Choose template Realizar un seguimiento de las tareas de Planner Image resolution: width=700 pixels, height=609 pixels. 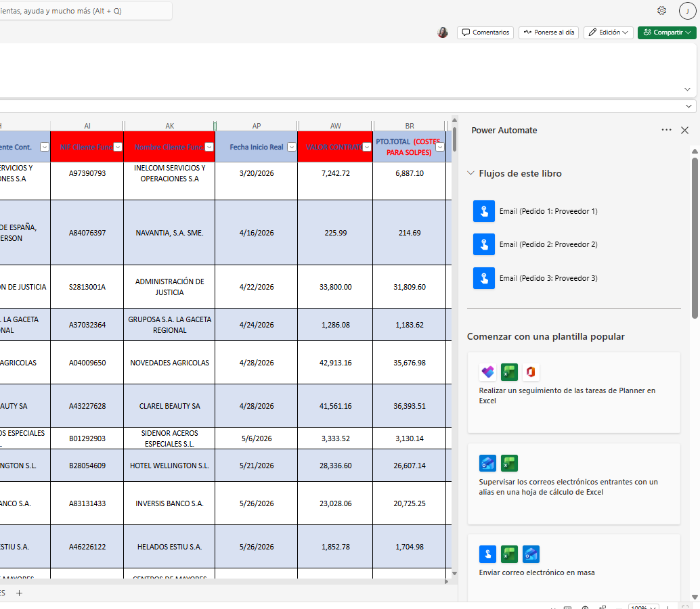(573, 392)
